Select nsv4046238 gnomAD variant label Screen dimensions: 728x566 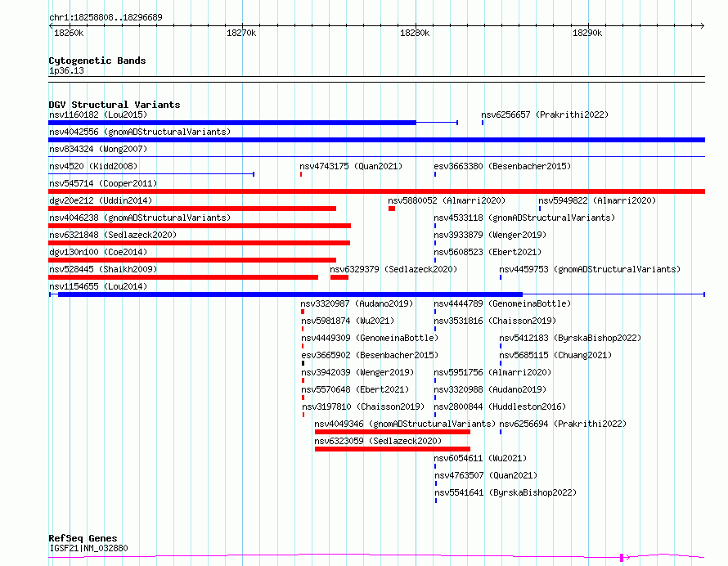coord(140,218)
